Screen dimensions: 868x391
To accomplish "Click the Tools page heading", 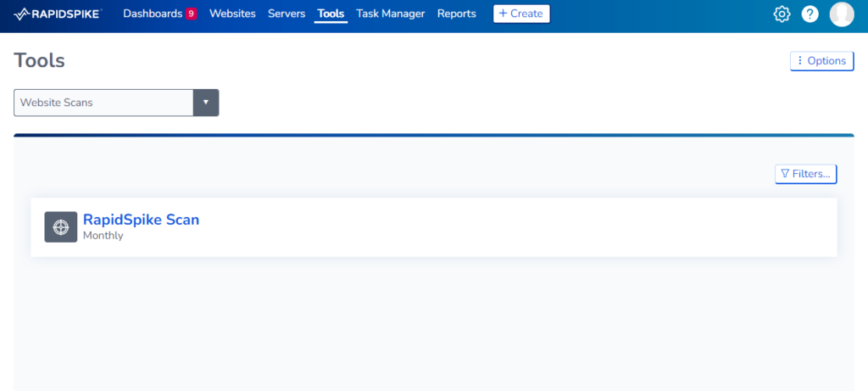I will 39,61.
